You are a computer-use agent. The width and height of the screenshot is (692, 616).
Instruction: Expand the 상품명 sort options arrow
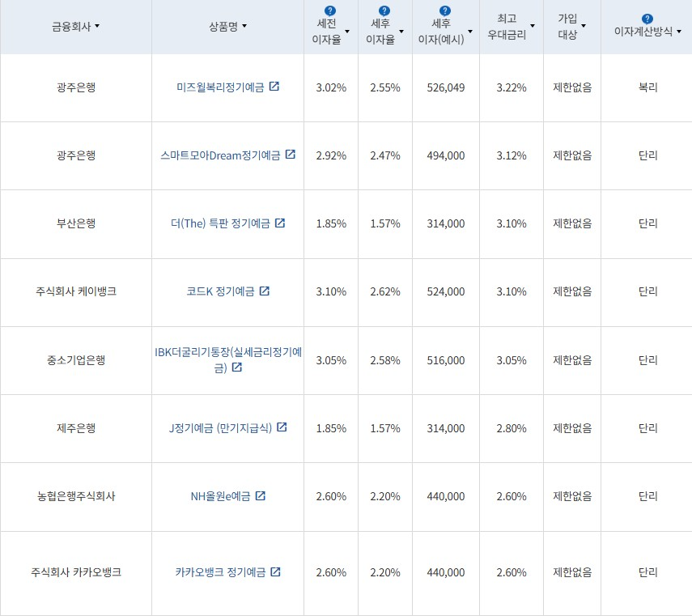[x=243, y=27]
